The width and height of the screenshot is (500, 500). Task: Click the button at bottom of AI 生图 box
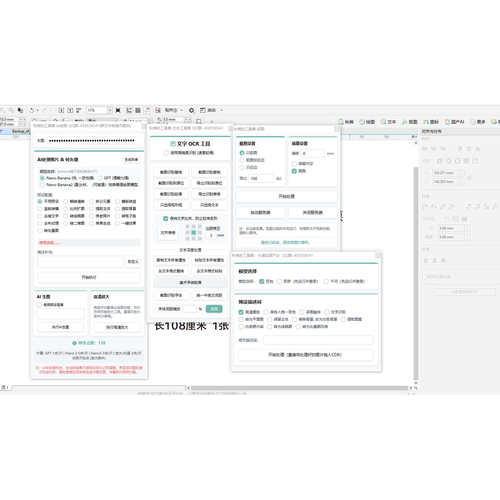[x=60, y=327]
